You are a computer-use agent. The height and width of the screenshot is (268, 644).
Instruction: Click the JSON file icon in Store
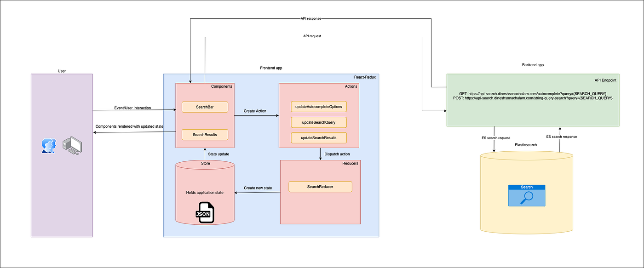tap(206, 212)
